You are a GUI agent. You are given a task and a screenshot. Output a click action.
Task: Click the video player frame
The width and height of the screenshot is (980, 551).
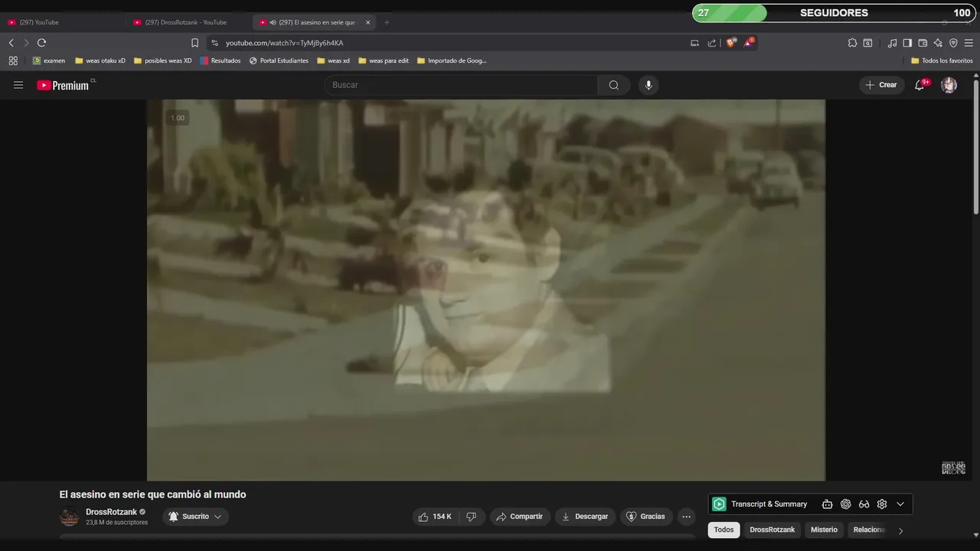coord(486,290)
